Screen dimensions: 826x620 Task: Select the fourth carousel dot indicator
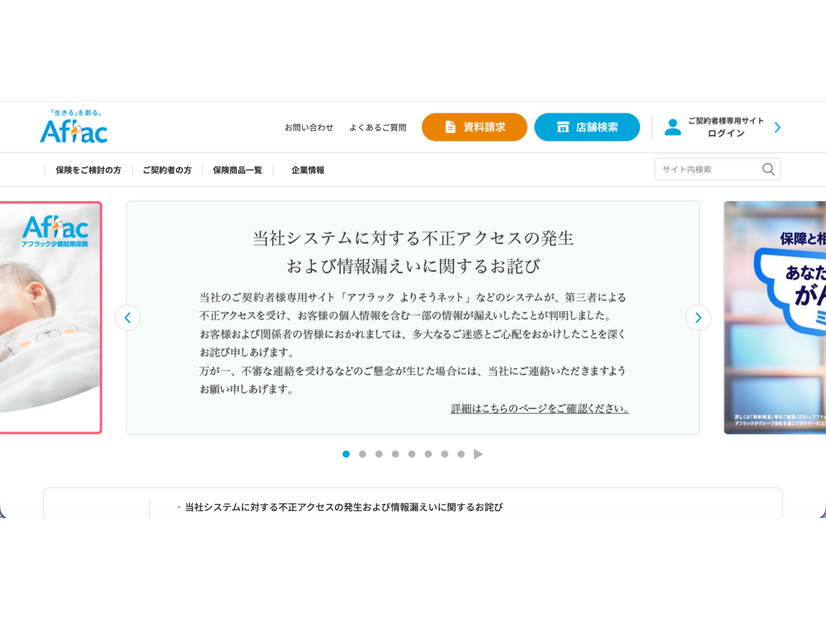[395, 454]
